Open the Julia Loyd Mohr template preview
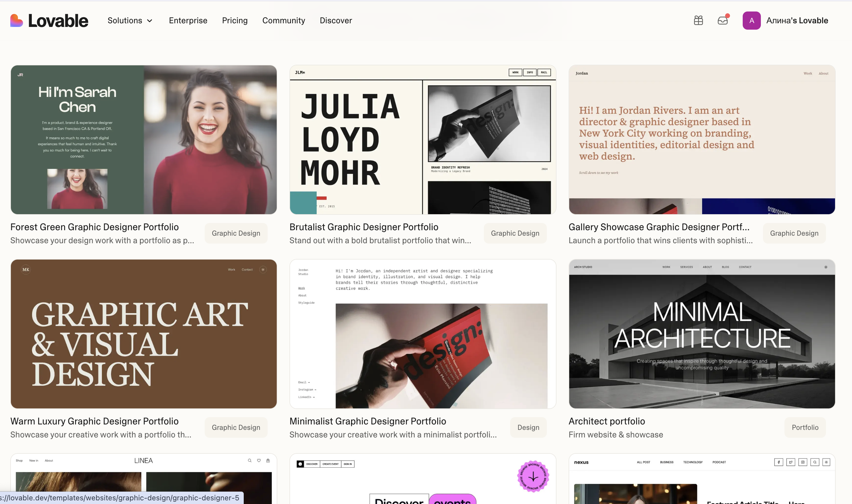852x504 pixels. click(x=422, y=139)
